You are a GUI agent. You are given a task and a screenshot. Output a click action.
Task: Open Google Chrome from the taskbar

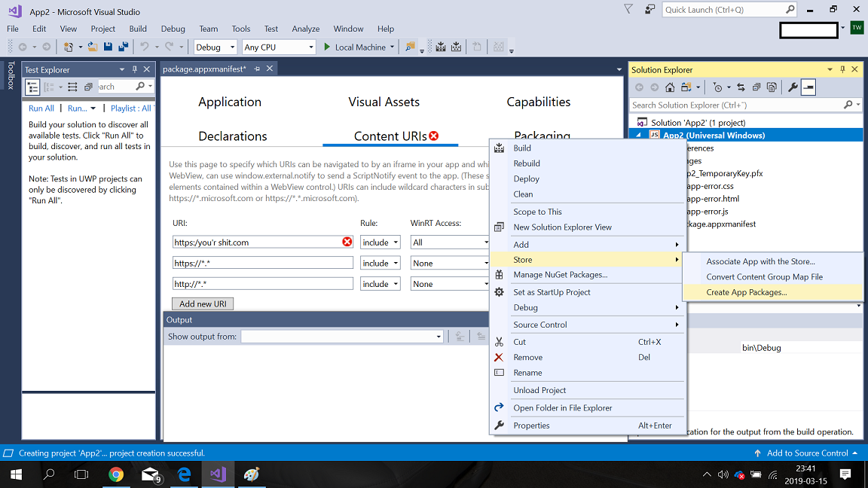116,474
